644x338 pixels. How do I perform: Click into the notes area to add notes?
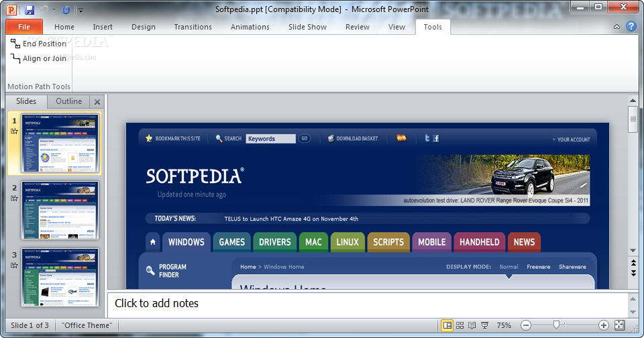point(368,304)
